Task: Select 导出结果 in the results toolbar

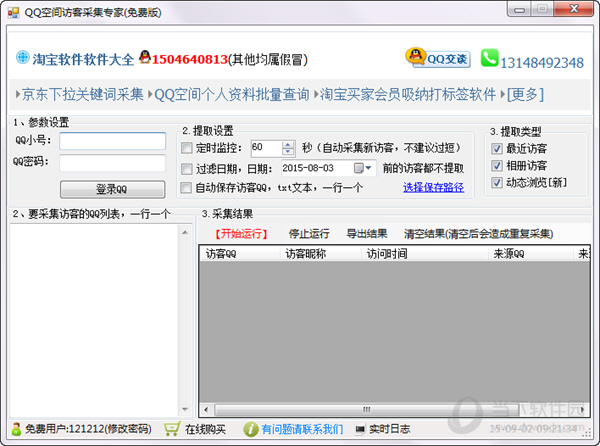Action: coord(366,233)
